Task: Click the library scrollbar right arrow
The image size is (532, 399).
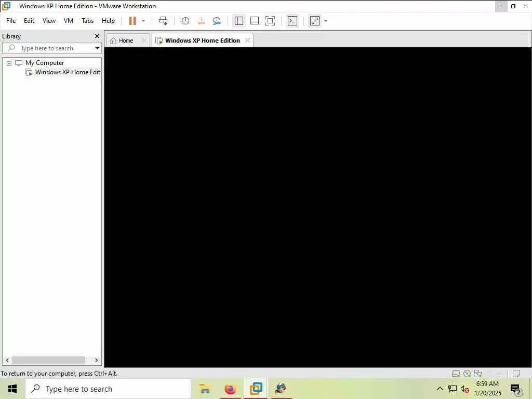Action: tap(96, 361)
